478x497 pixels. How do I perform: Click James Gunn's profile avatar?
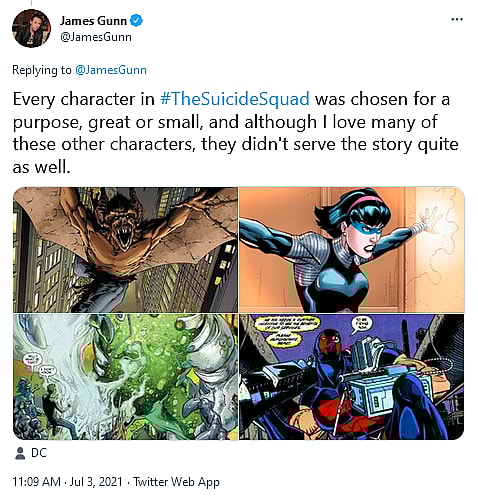pos(31,28)
